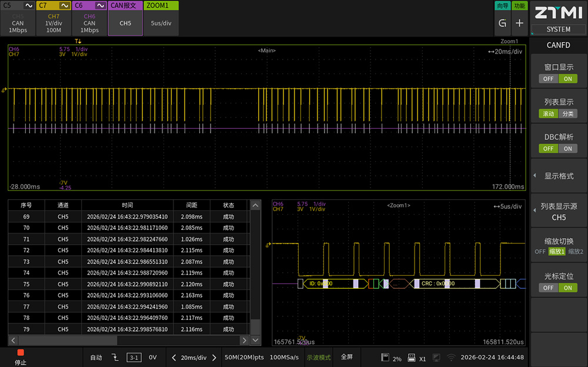Open the 向导 wizard G icon

[502, 24]
